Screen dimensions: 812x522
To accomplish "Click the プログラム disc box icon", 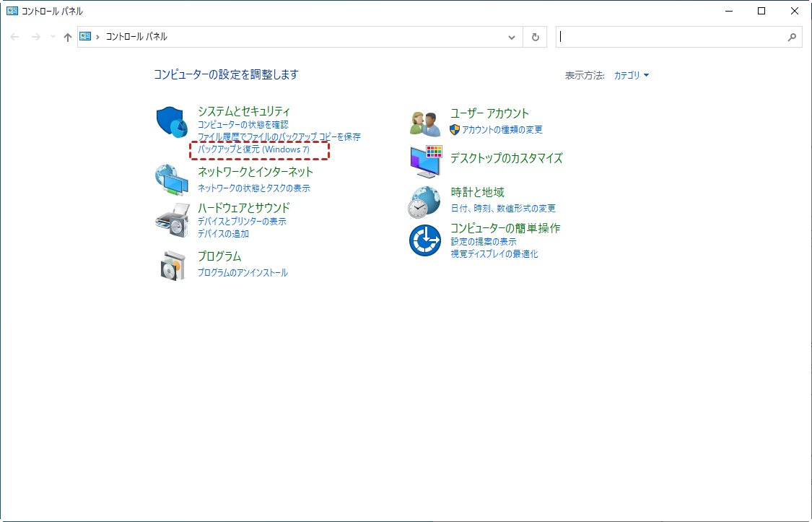I will coord(173,266).
